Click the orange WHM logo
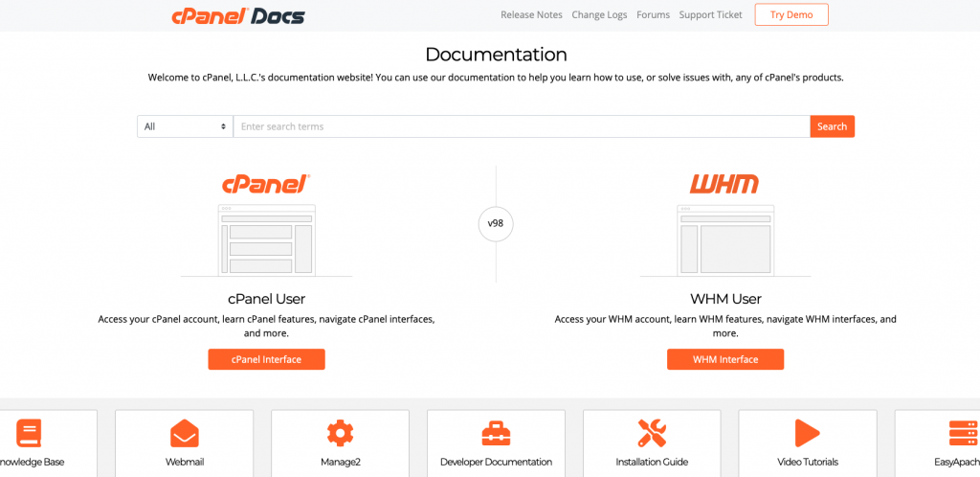 pyautogui.click(x=724, y=184)
